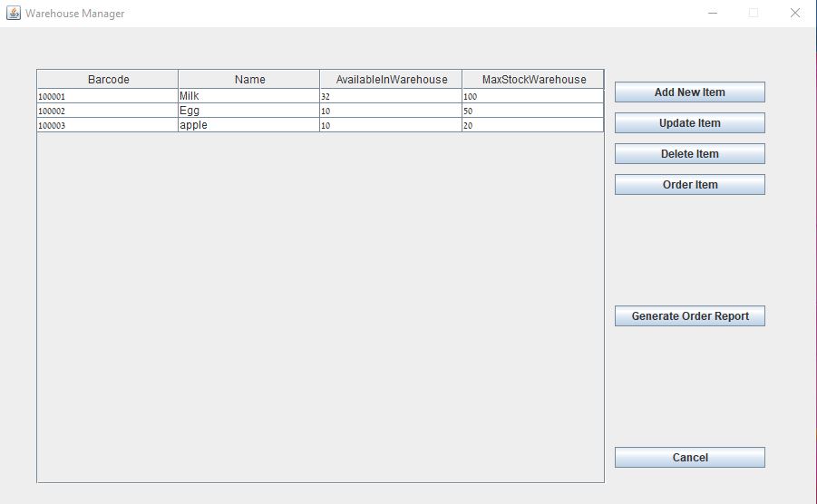The height and width of the screenshot is (504, 817).
Task: Click the Java icon in title bar
Action: click(14, 13)
